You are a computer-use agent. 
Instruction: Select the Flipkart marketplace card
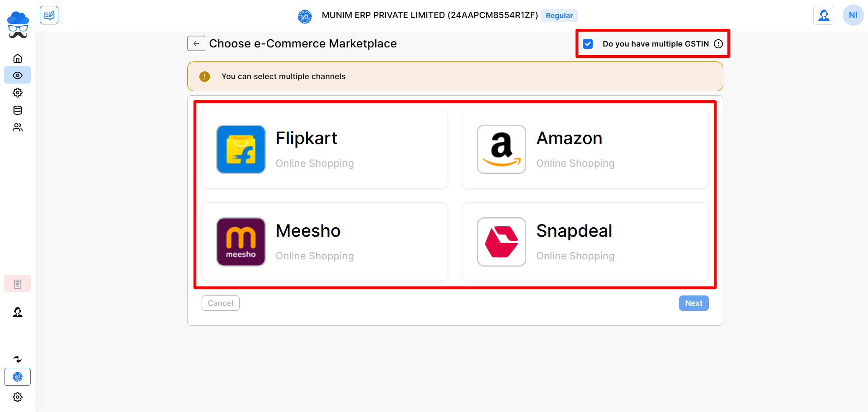[x=325, y=149]
